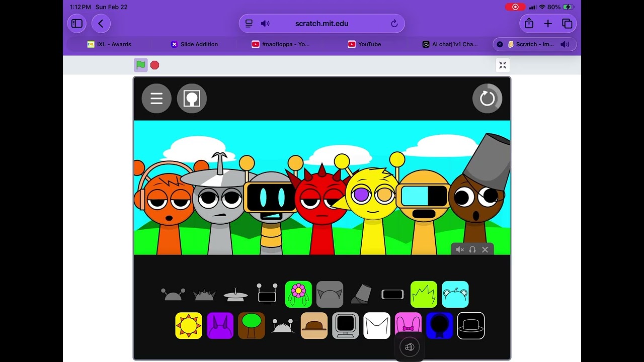This screenshot has width=644, height=362.
Task: Toggle the Safari sidebar
Action: click(77, 24)
